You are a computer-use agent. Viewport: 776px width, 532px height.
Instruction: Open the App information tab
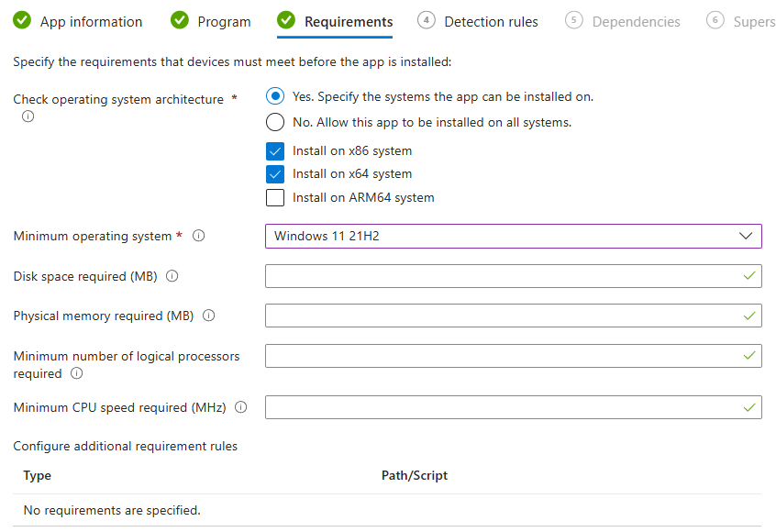tap(91, 21)
